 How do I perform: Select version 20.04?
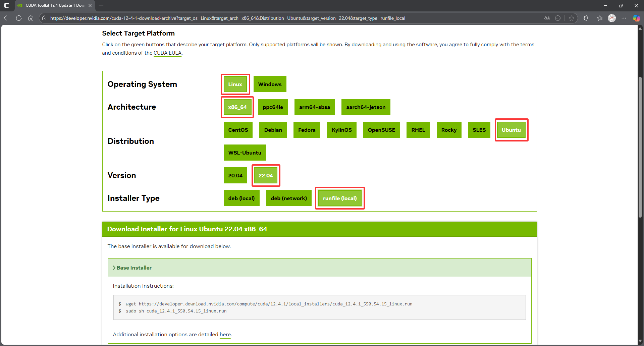coord(235,175)
